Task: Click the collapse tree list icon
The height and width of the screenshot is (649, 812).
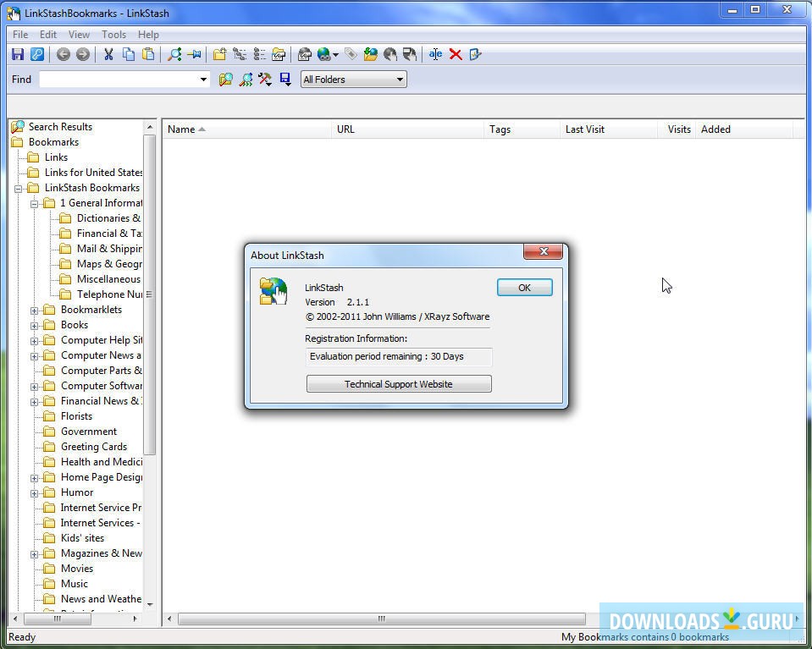Action: 259,54
